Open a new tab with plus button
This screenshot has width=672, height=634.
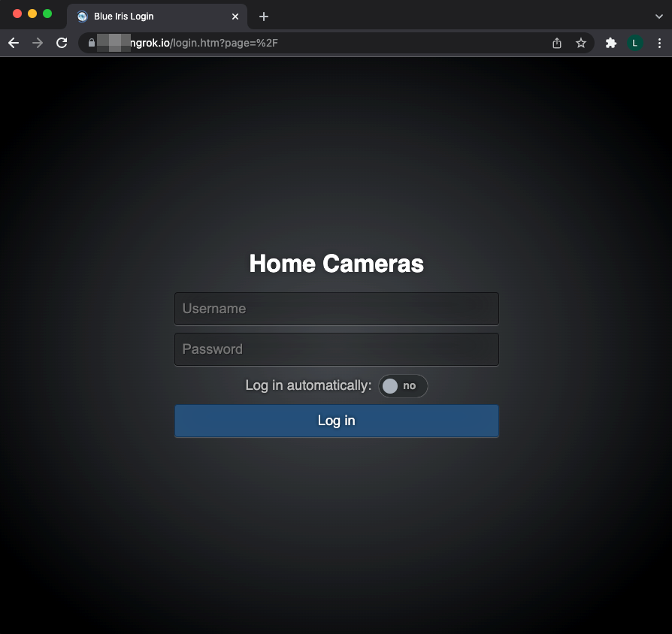coord(264,17)
